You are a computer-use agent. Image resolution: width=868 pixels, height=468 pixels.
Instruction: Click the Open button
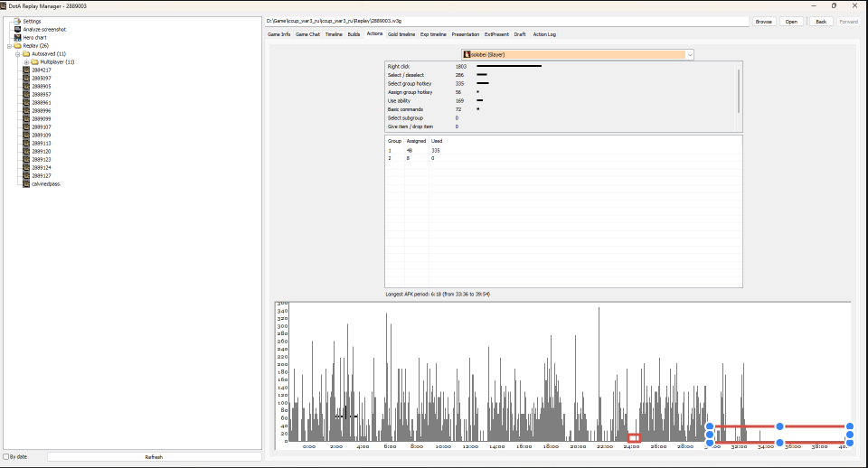coord(791,22)
